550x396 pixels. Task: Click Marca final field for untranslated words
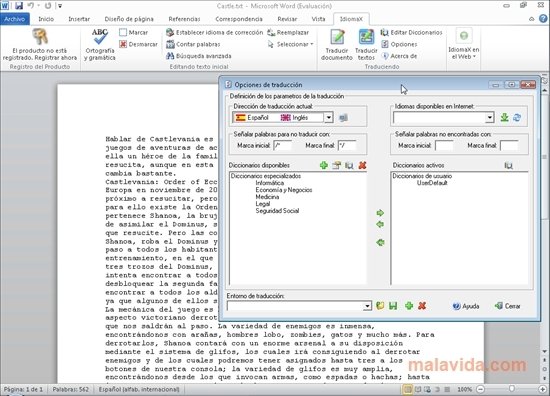tap(347, 146)
